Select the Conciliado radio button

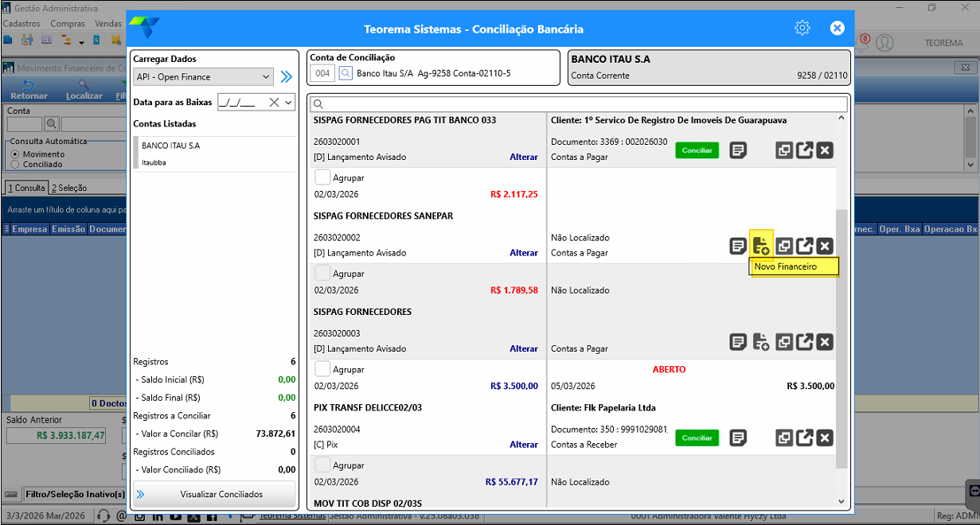click(15, 165)
